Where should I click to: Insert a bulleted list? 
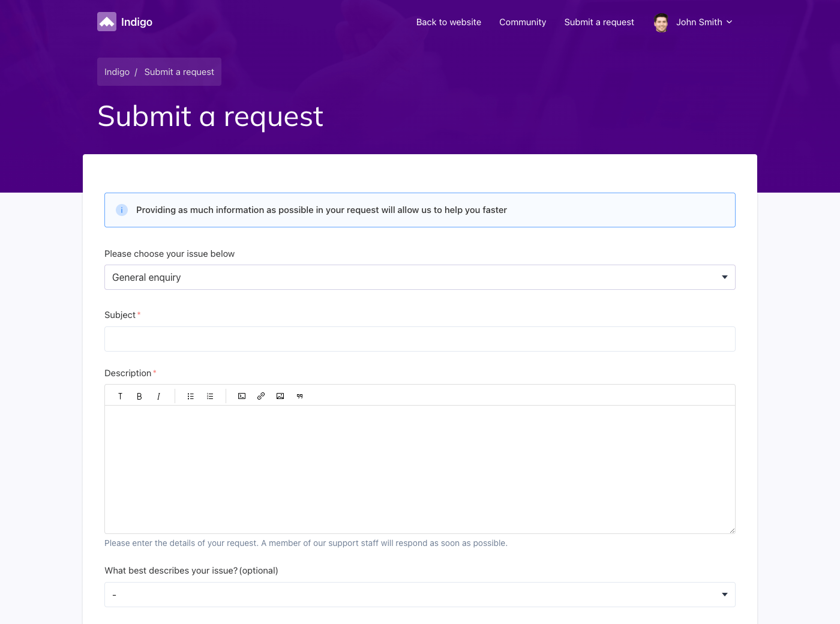pos(191,396)
